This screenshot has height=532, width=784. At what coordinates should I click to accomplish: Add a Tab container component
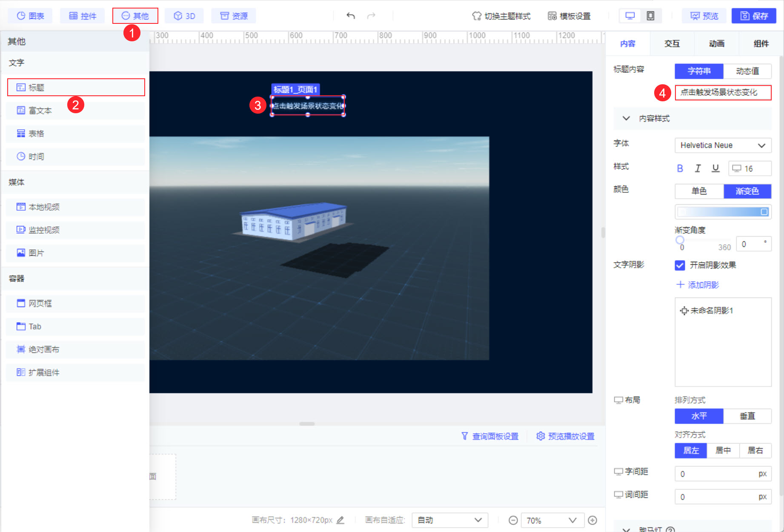[76, 326]
